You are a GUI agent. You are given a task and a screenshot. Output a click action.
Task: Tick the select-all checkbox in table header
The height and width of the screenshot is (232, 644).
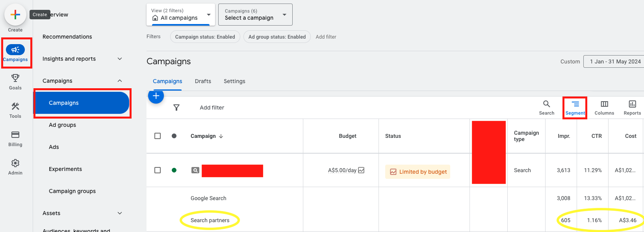pyautogui.click(x=158, y=136)
